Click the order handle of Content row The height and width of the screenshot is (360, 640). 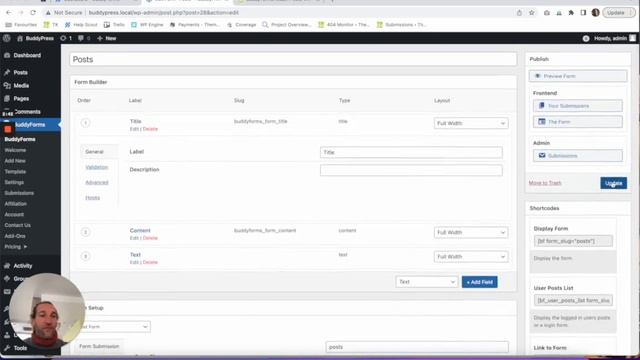point(85,232)
